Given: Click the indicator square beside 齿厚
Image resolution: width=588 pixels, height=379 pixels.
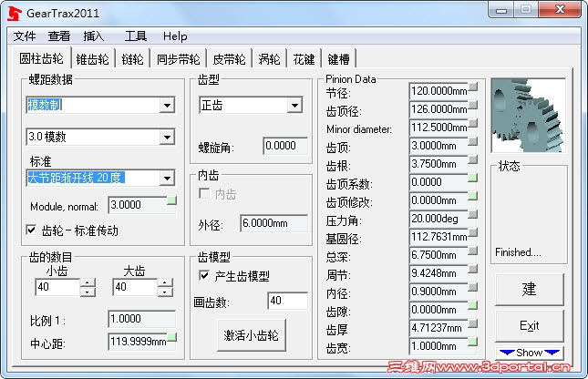Looking at the screenshot, I should tap(473, 323).
